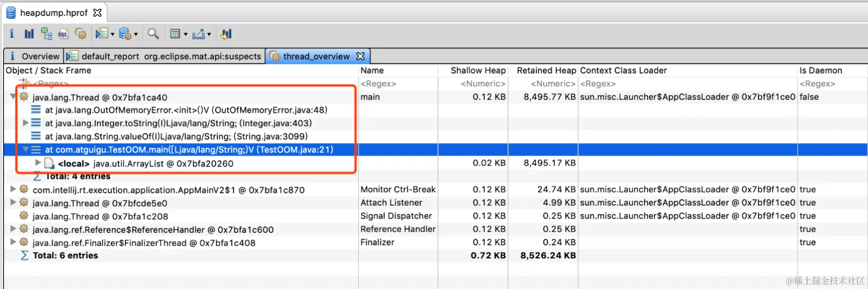Click the heapdump.hprof database file icon

[x=11, y=12]
